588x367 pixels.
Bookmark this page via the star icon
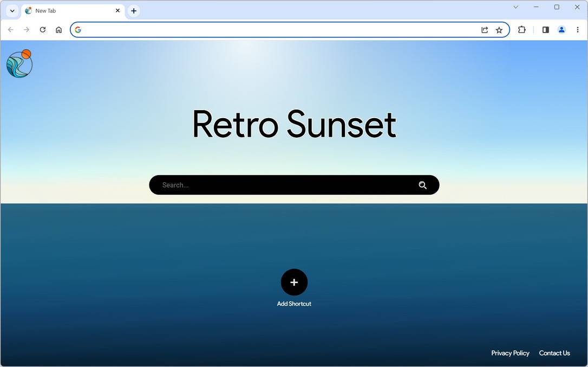499,30
